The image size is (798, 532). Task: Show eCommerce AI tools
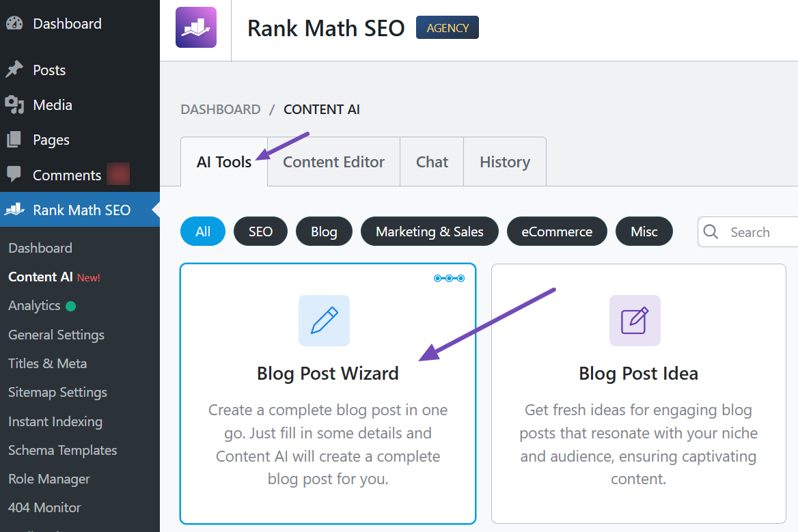pos(557,232)
